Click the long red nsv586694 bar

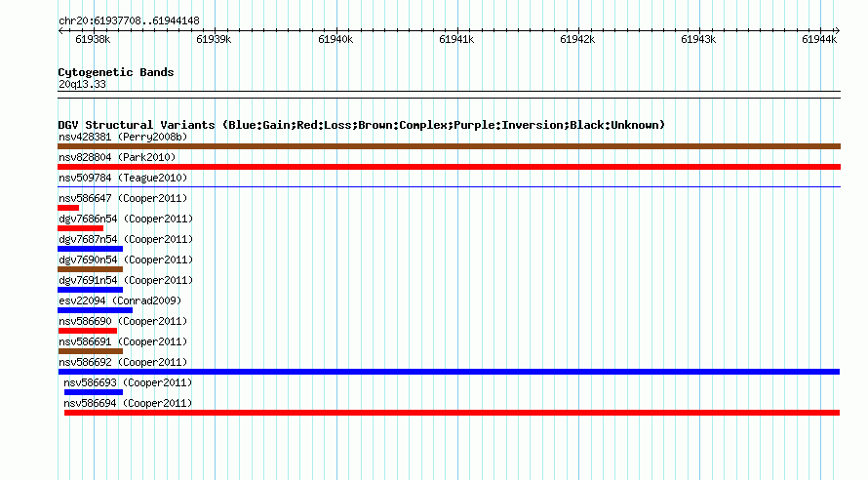coord(453,413)
